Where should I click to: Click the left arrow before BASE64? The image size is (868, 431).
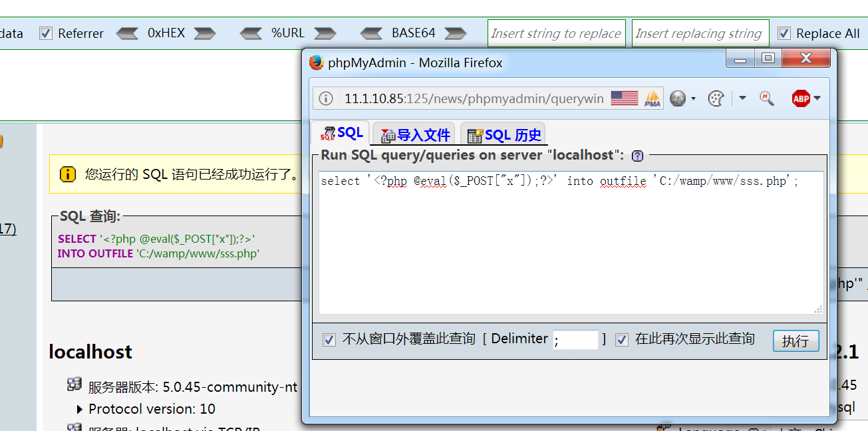[x=372, y=33]
